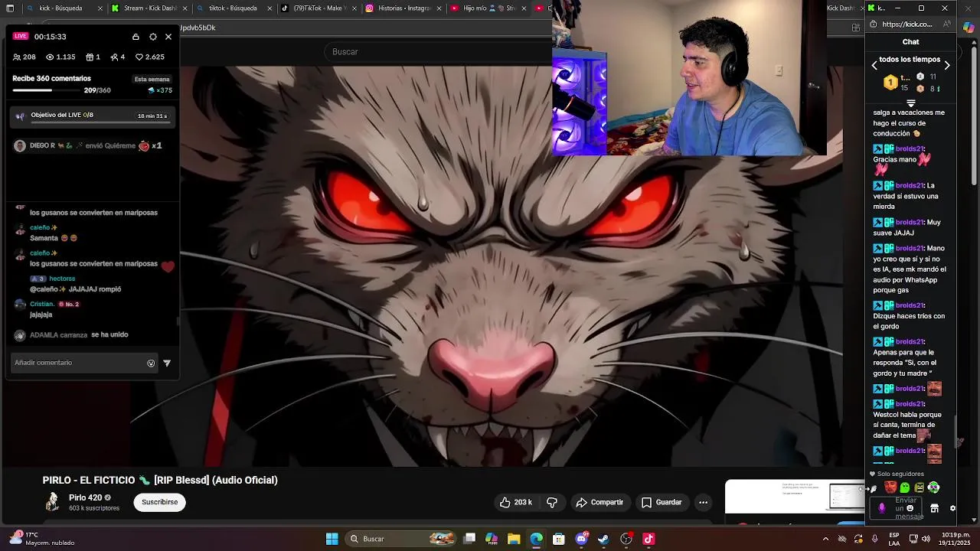The height and width of the screenshot is (551, 980).
Task: Open the Kick chat store icon
Action: point(934,508)
